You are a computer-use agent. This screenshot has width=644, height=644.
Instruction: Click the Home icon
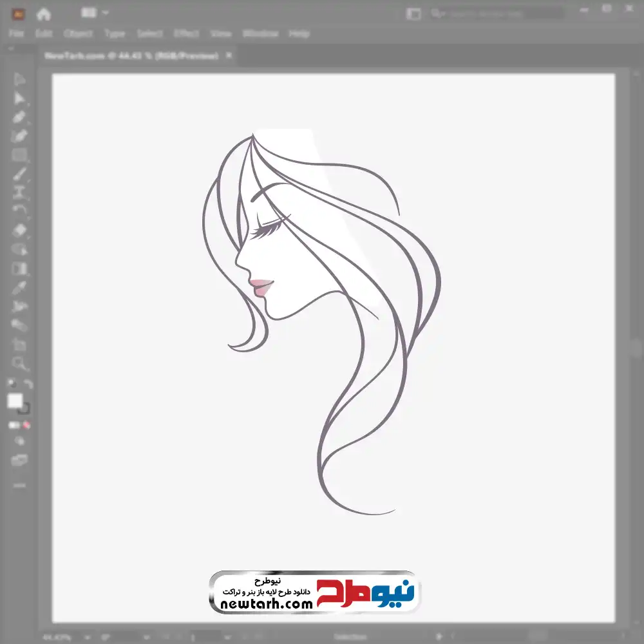43,14
